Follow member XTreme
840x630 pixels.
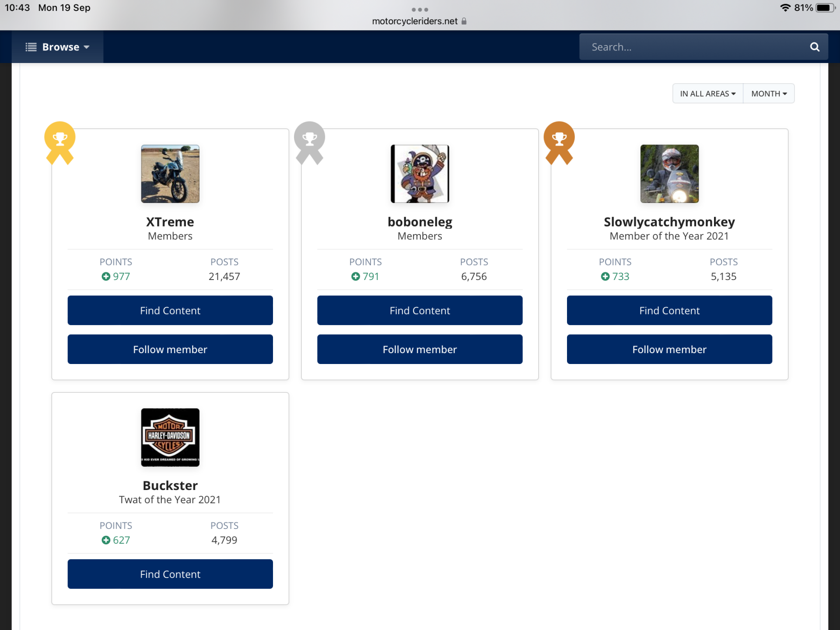point(170,349)
